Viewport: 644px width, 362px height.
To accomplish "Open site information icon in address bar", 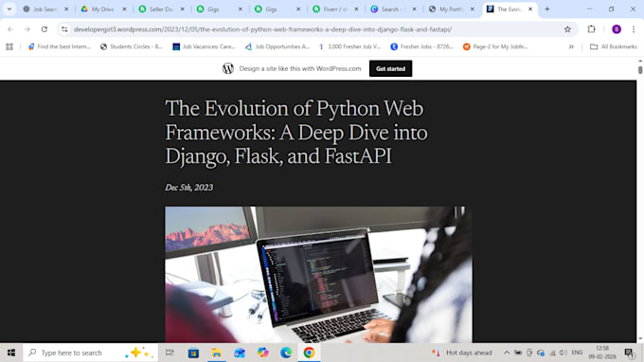I will (64, 29).
